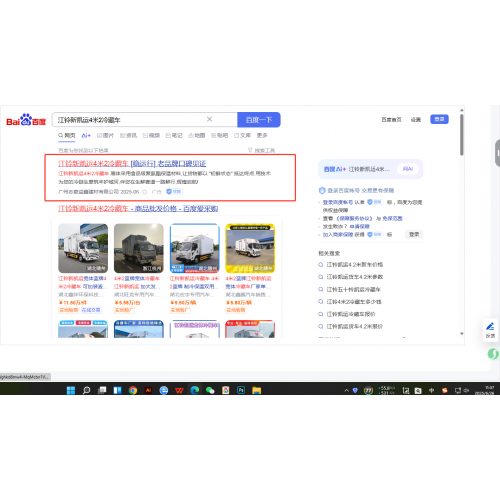Open related search 江铃五十铃凯运冷藏车
Image resolution: width=500 pixels, height=500 pixels.
(x=354, y=289)
